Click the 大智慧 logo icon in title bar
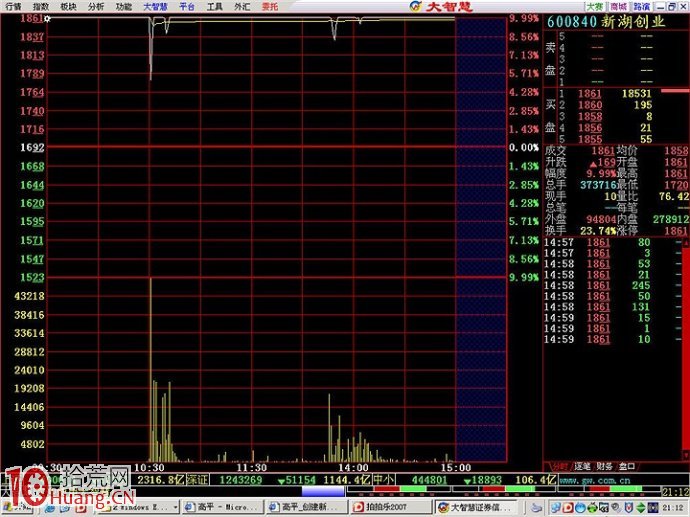The image size is (690, 517). (x=415, y=6)
